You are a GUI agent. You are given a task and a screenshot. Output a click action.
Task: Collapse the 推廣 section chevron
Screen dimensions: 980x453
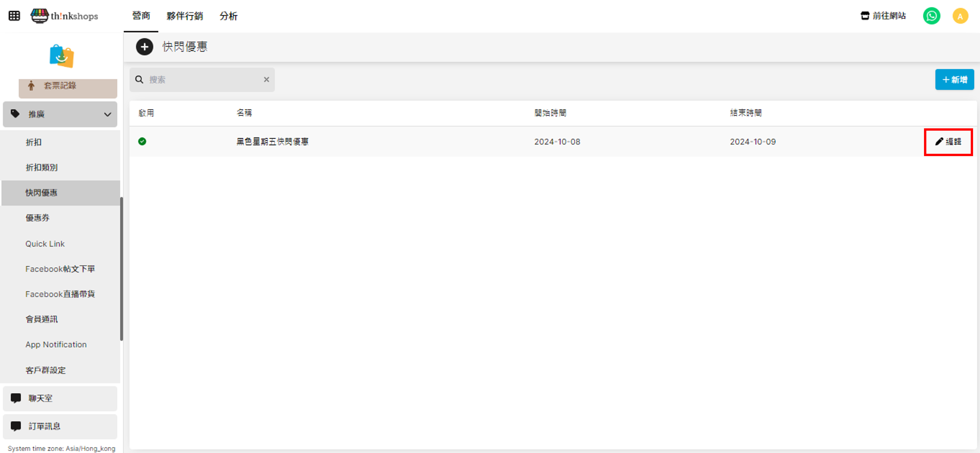pyautogui.click(x=108, y=114)
